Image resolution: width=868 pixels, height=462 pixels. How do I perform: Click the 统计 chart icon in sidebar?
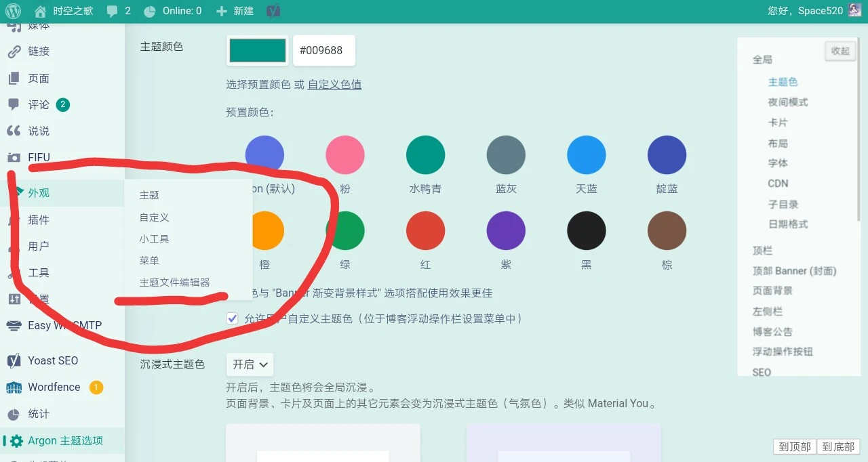click(x=14, y=414)
